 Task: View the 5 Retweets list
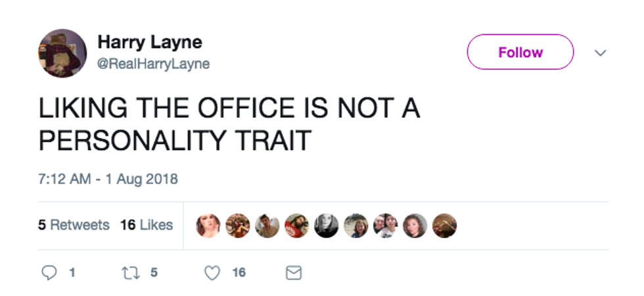(74, 225)
